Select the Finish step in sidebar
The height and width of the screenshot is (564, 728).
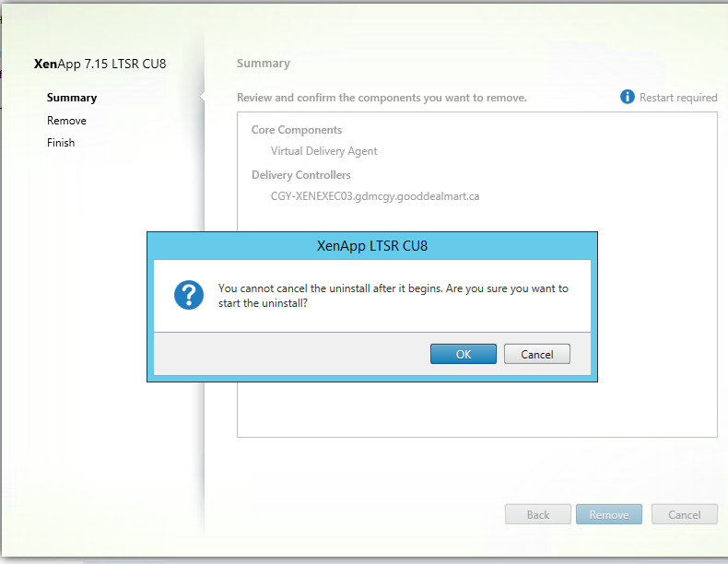[61, 143]
